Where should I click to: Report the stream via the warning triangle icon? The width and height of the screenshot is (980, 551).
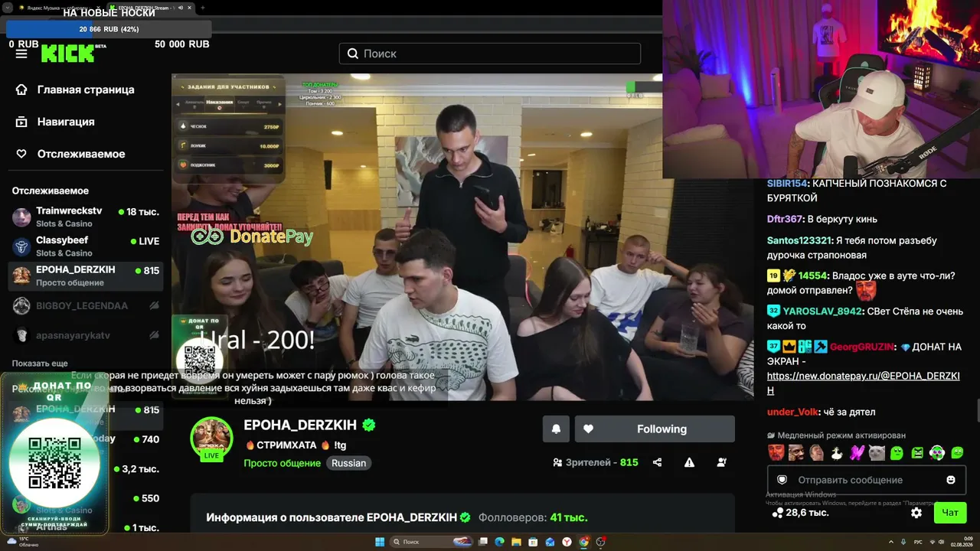pyautogui.click(x=689, y=462)
